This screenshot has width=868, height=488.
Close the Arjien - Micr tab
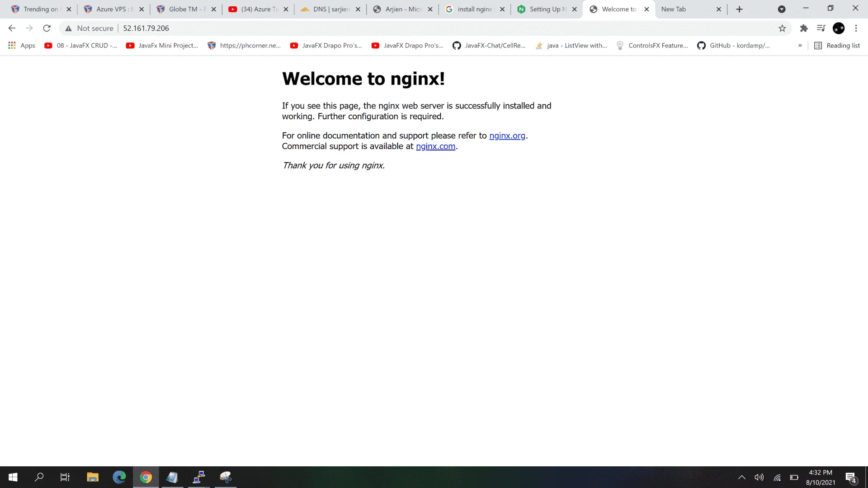click(430, 9)
